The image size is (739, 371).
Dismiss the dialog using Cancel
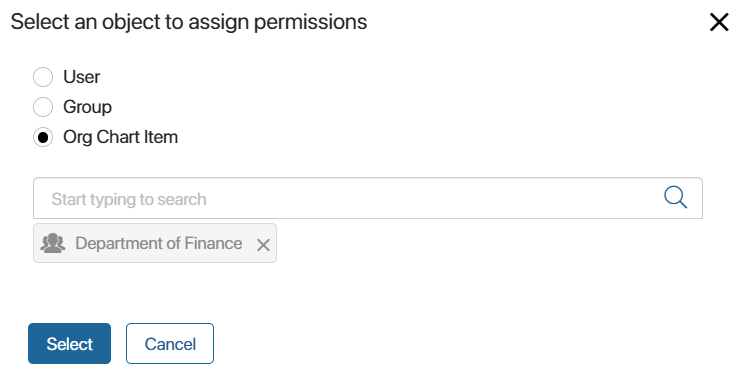pos(170,344)
